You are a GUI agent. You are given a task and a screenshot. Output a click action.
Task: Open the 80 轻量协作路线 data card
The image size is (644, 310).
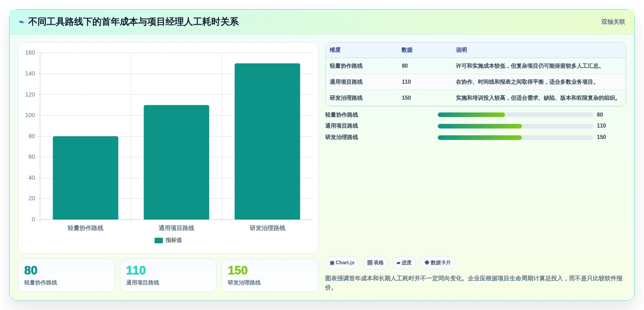point(66,275)
